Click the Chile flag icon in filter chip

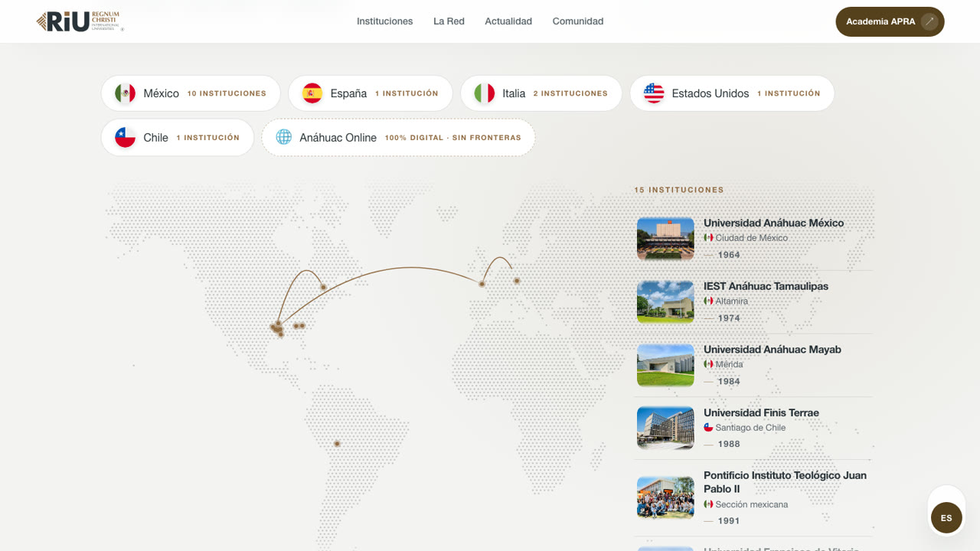125,138
